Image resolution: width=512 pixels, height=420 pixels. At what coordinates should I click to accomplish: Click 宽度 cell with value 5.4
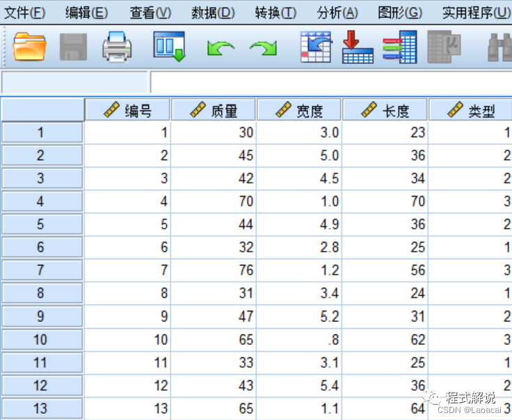(x=299, y=386)
